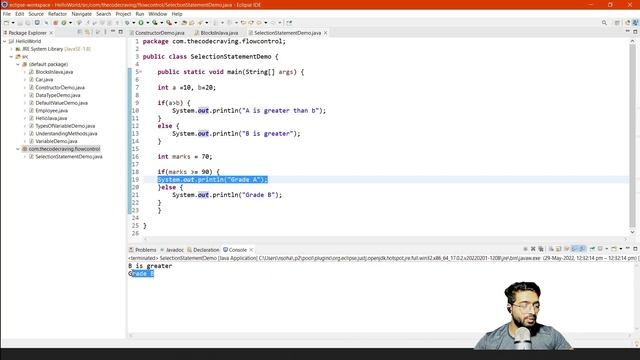This screenshot has height=360, width=640.
Task: Open Package Explorer view menu icon
Action: (x=105, y=32)
